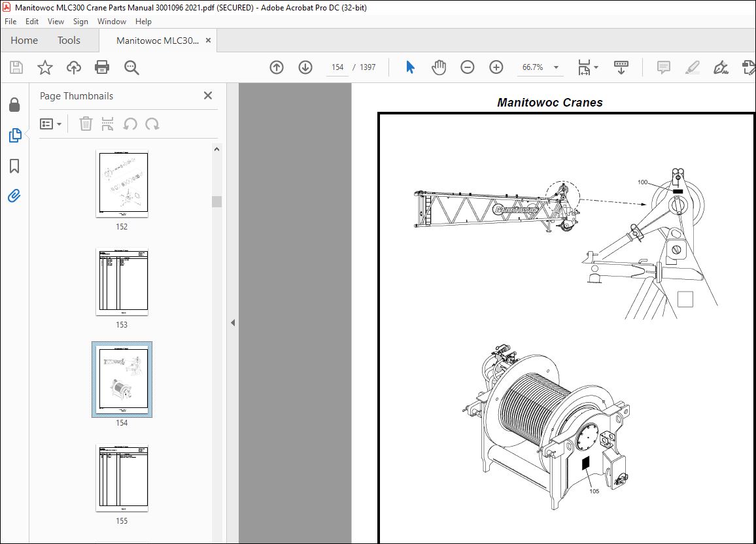Activate the Hand pan tool
This screenshot has width=756, height=544.
click(439, 67)
